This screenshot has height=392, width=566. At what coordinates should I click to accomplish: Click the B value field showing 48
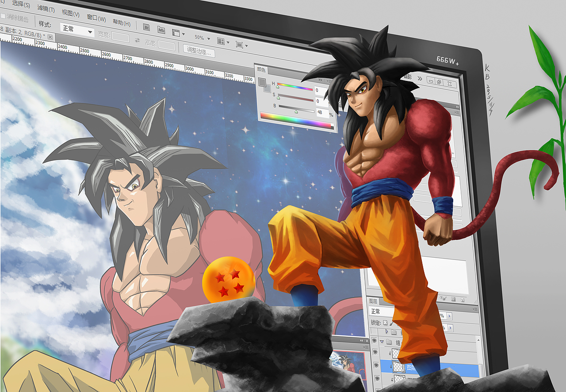coord(323,113)
